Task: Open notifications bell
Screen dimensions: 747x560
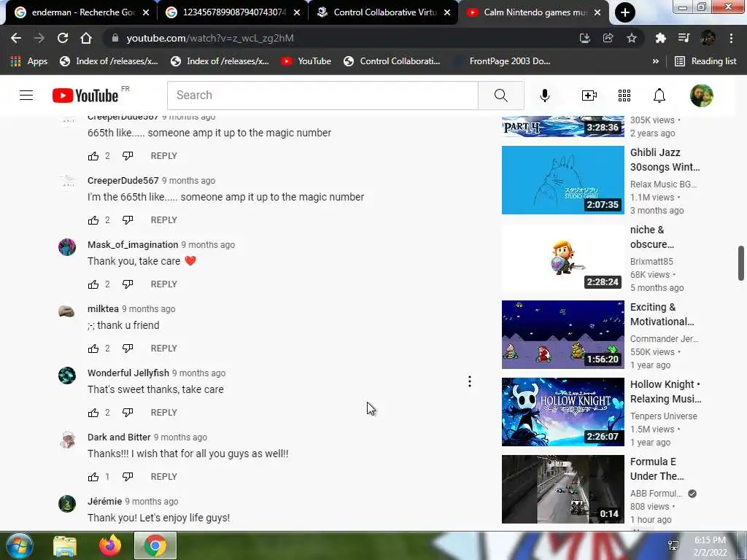Action: (659, 96)
